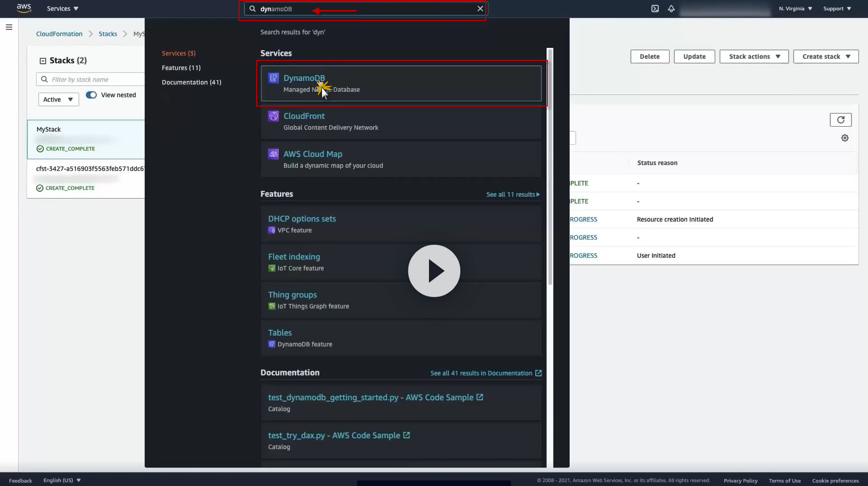Open the CloudShell terminal icon
Screen dimensions: 868x486
(x=655, y=9)
